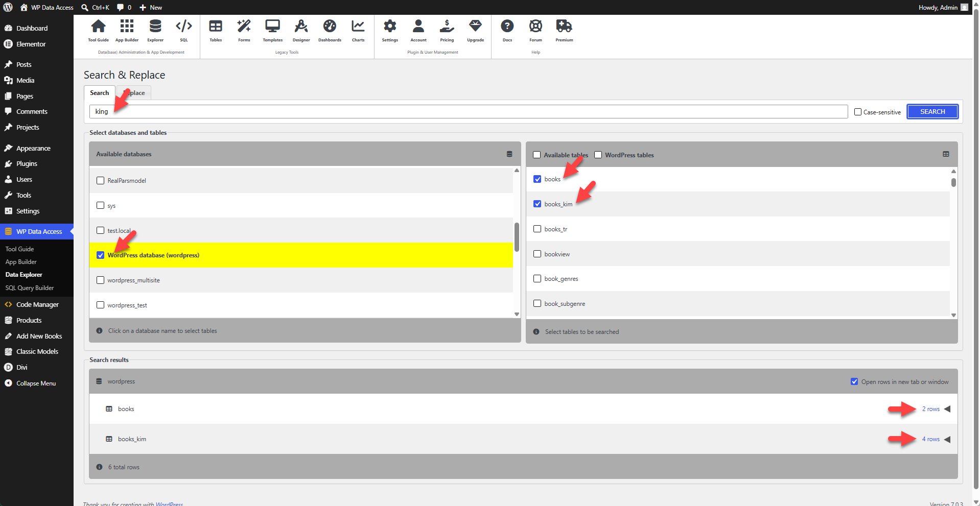Open the 2 rows link for books
The image size is (980, 506).
[930, 409]
